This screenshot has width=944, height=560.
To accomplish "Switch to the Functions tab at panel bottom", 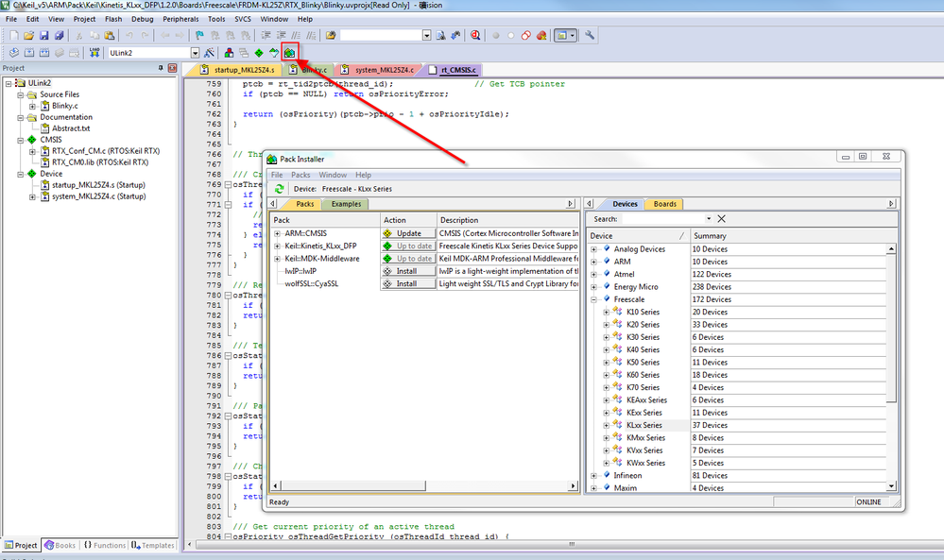I will (105, 546).
